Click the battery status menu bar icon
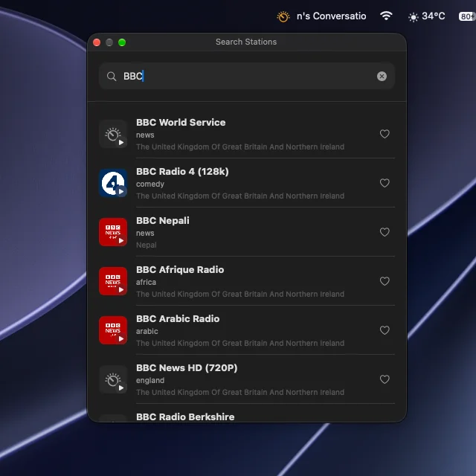The image size is (476, 476). tap(467, 16)
